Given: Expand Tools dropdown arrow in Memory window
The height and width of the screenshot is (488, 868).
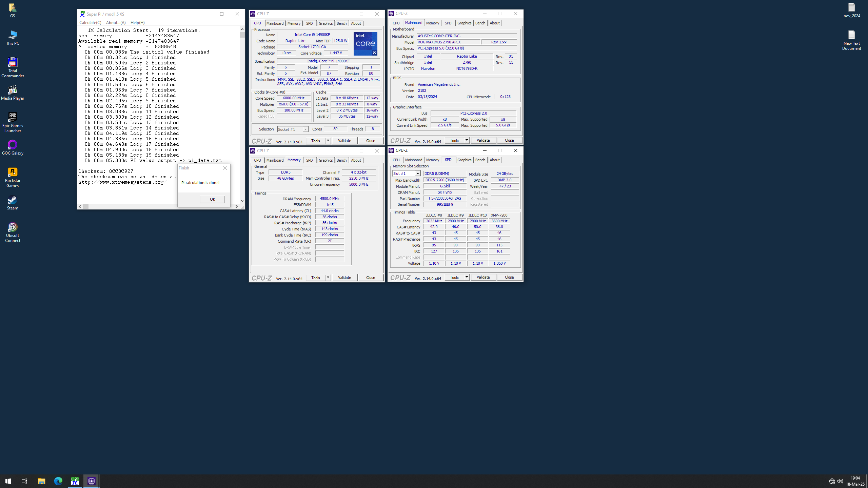Looking at the screenshot, I should click(328, 278).
